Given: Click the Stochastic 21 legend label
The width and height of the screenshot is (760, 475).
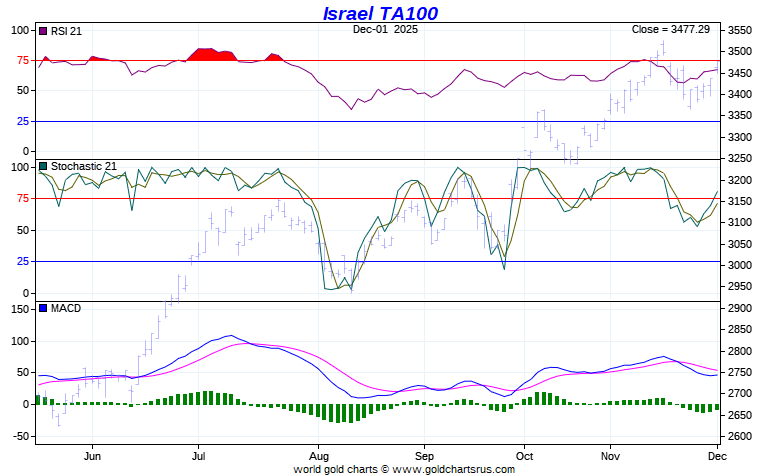Looking at the screenshot, I should point(84,166).
